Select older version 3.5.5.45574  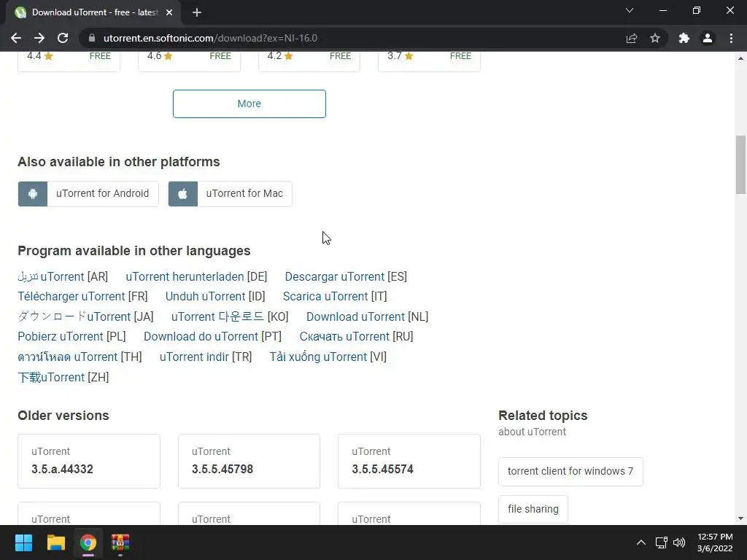click(409, 461)
